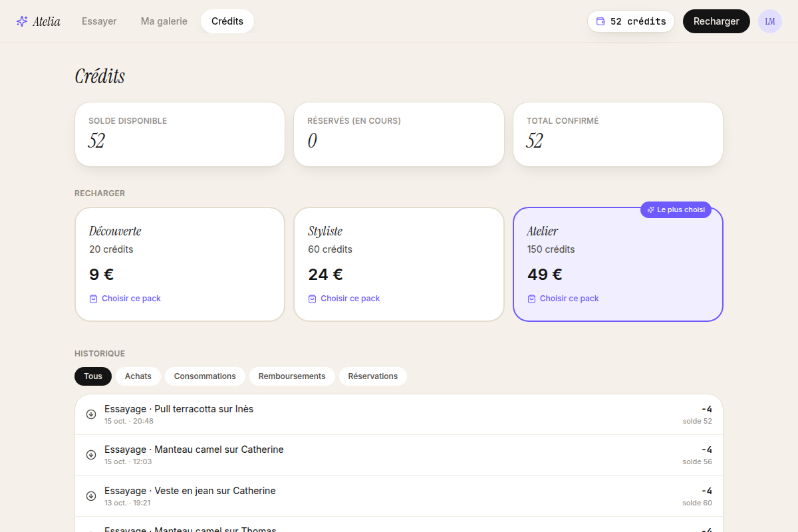Click the 13 oct. · 19:21 timestamp
The height and width of the screenshot is (532, 798).
click(128, 503)
